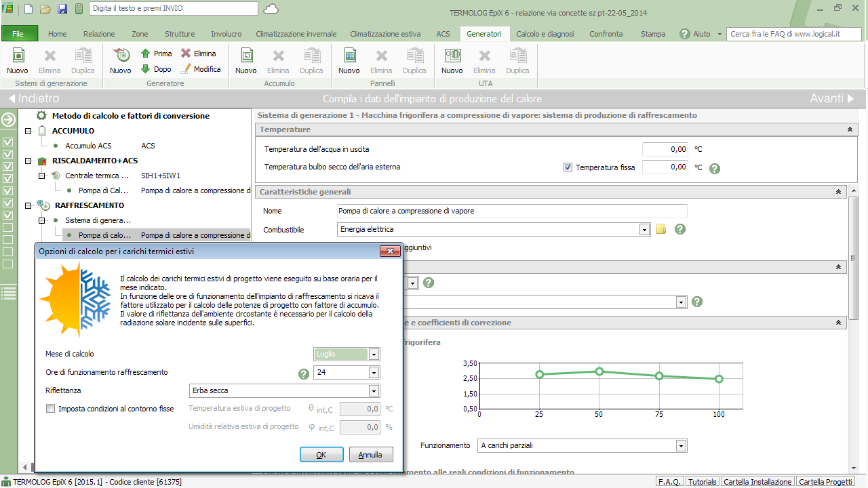868x488 pixels.
Task: Click the Annulla button
Action: [370, 455]
